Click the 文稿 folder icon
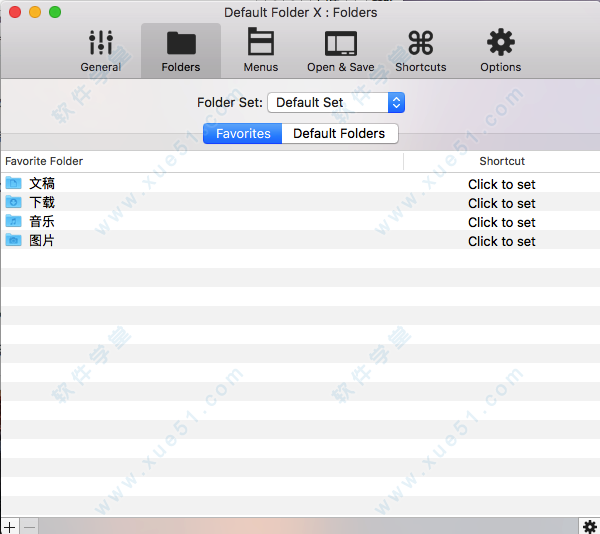The image size is (600, 534). pos(13,183)
